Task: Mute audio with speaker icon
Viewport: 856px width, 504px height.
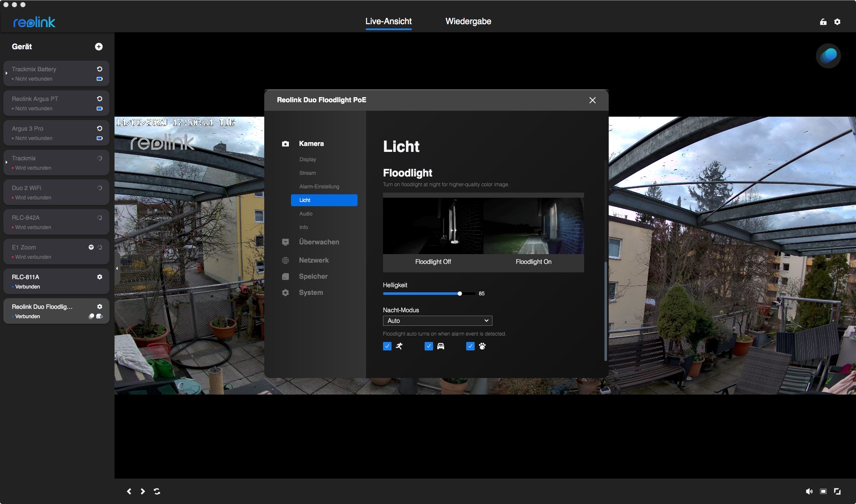Action: click(x=809, y=491)
